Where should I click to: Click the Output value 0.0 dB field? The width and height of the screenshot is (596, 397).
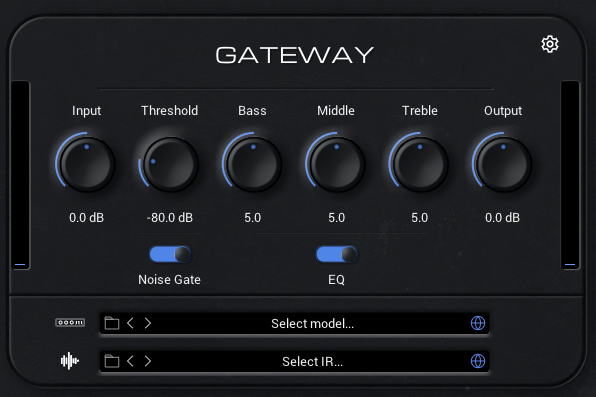(x=502, y=218)
